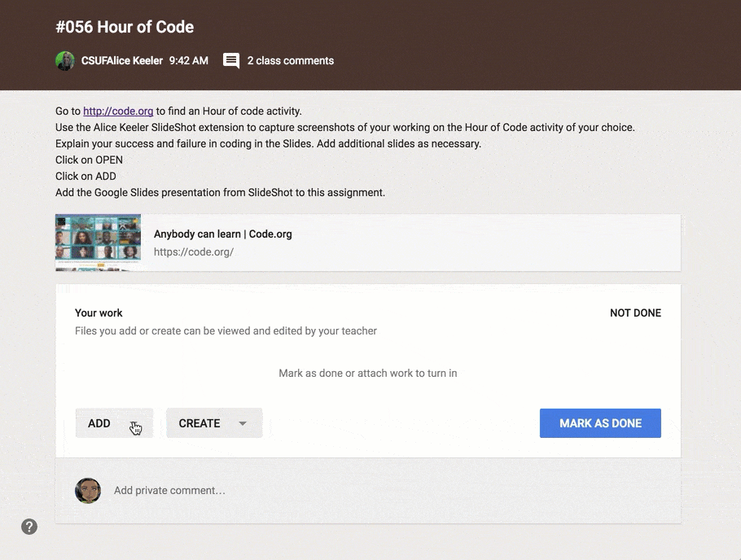Expand the CREATE dropdown arrow

click(x=243, y=423)
